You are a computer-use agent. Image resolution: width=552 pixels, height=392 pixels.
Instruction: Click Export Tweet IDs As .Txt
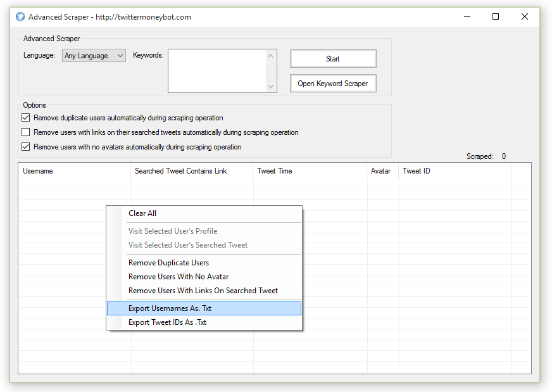pos(204,322)
